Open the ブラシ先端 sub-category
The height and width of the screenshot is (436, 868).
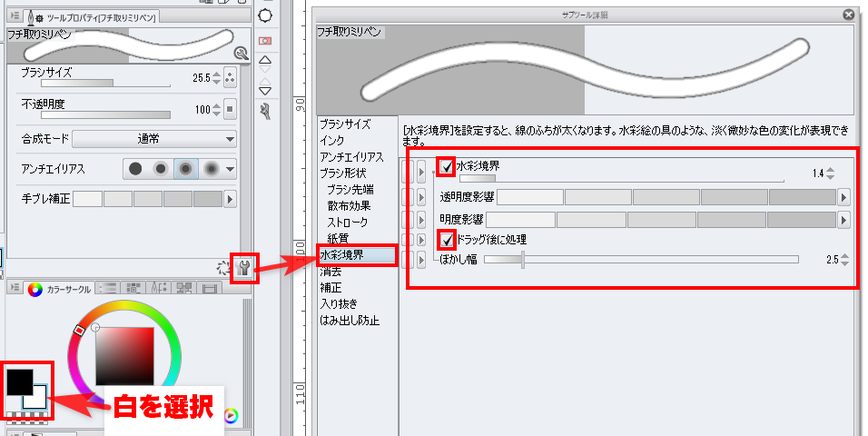(x=350, y=190)
